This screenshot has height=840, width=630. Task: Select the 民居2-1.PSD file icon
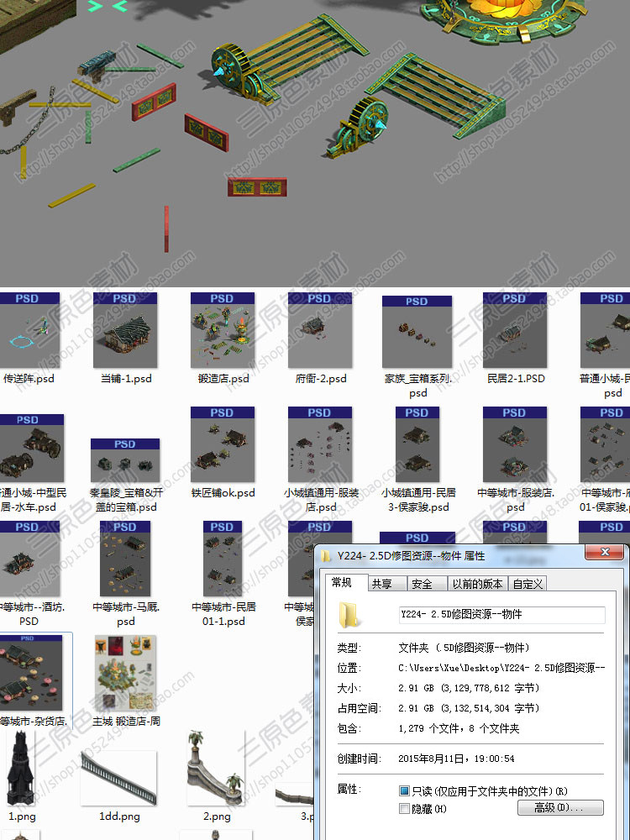[x=515, y=330]
